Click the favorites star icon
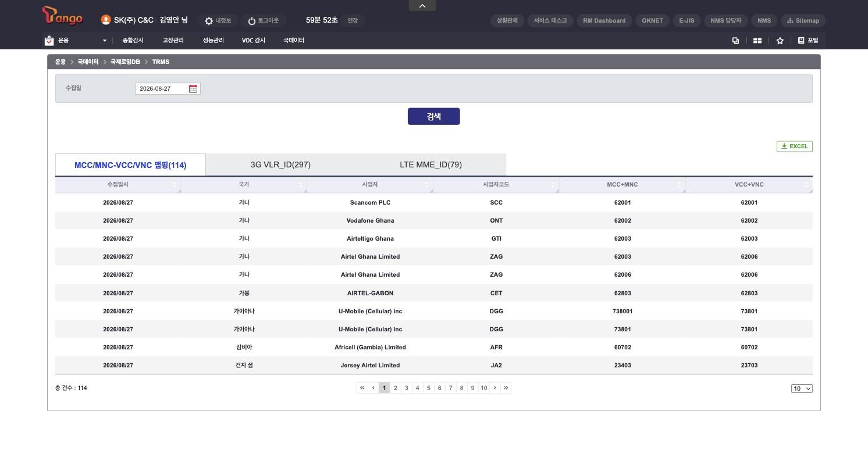The image size is (868, 472). pos(780,41)
